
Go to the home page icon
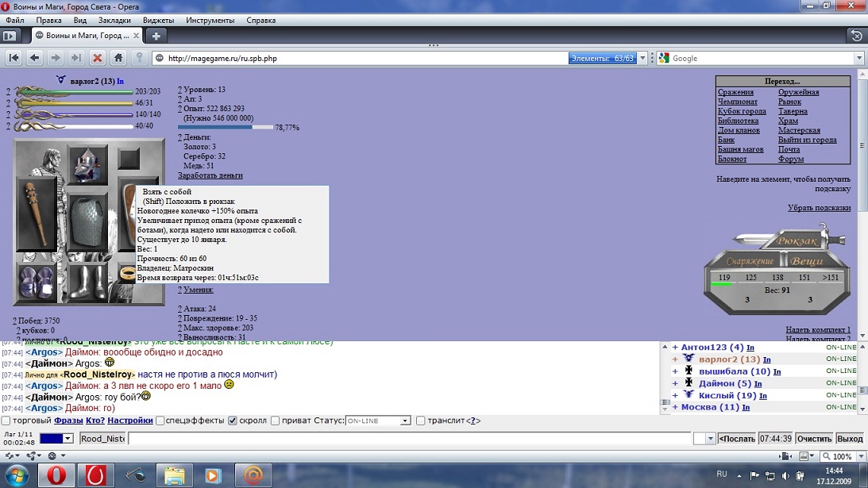click(x=118, y=58)
